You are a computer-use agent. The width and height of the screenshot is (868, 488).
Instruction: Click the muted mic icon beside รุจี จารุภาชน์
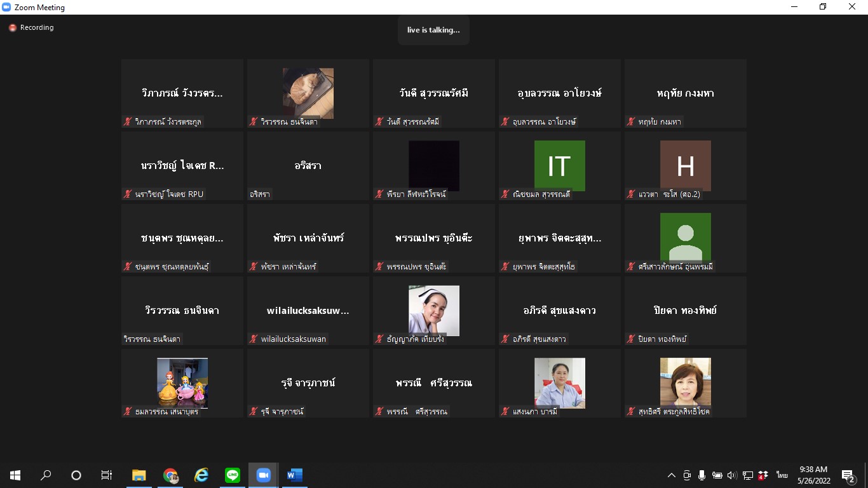[x=254, y=412]
